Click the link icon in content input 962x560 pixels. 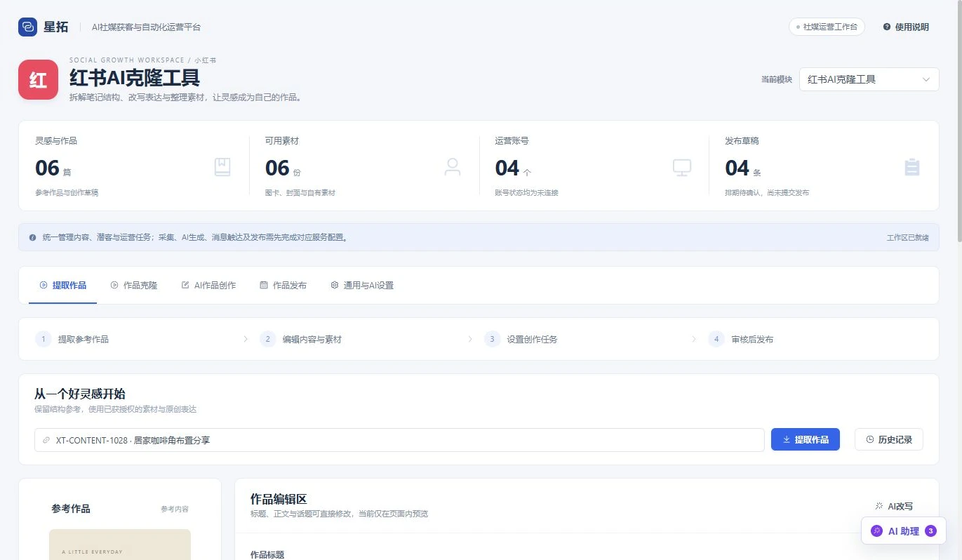click(x=46, y=440)
